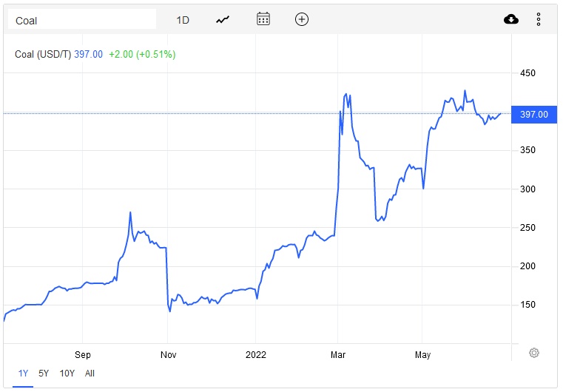Click the 2022 label on time axis

click(256, 354)
